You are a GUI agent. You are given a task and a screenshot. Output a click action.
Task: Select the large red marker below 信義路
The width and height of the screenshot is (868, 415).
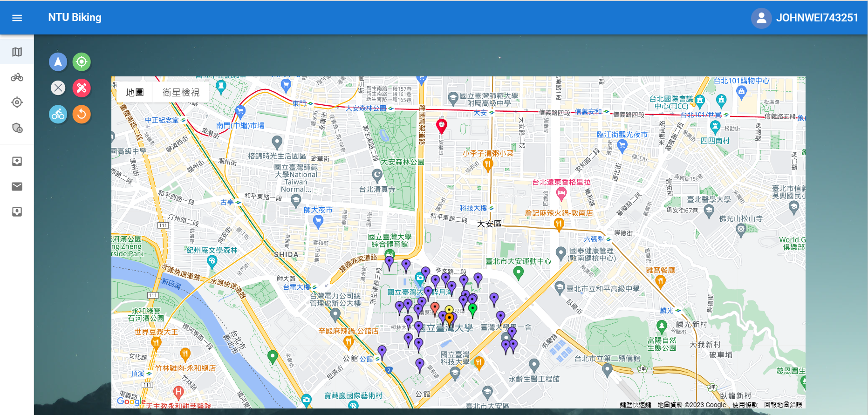(441, 125)
